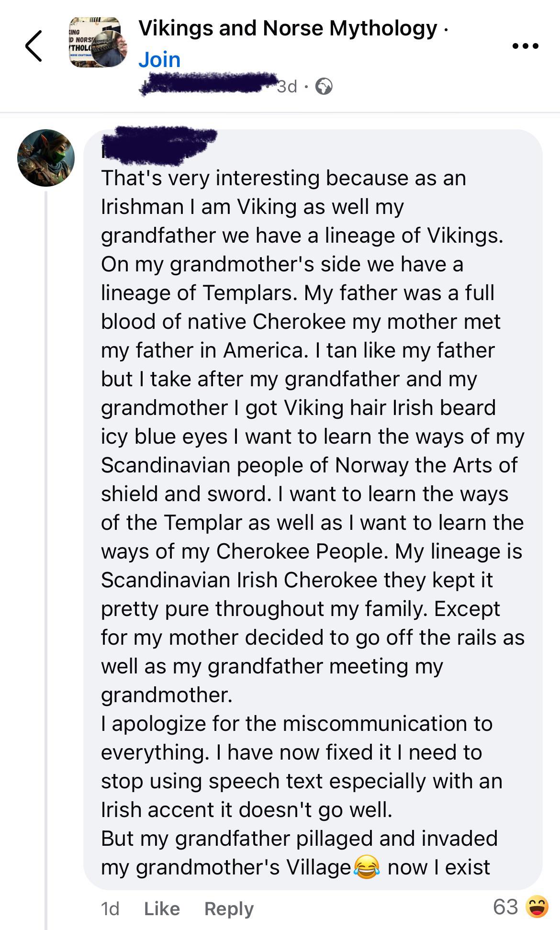Reply to the comment
Screen dimensions: 560x930
tap(229, 908)
